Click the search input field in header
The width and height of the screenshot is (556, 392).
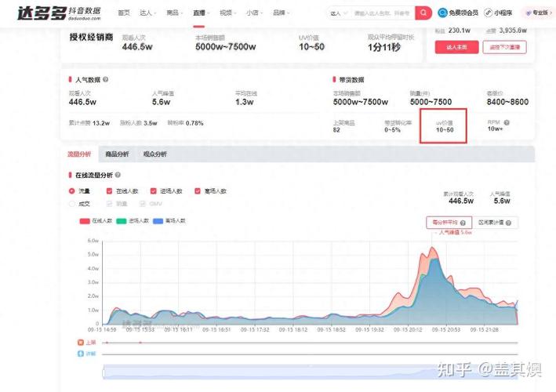[x=382, y=13]
